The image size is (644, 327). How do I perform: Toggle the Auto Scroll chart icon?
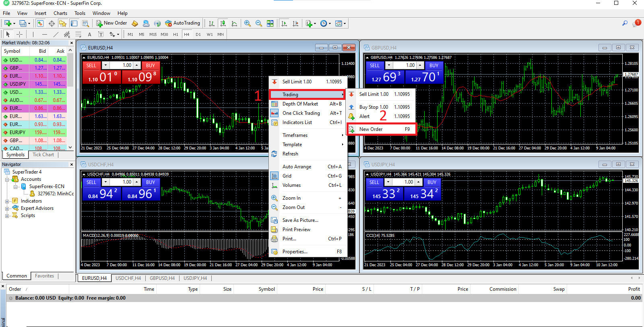[284, 23]
